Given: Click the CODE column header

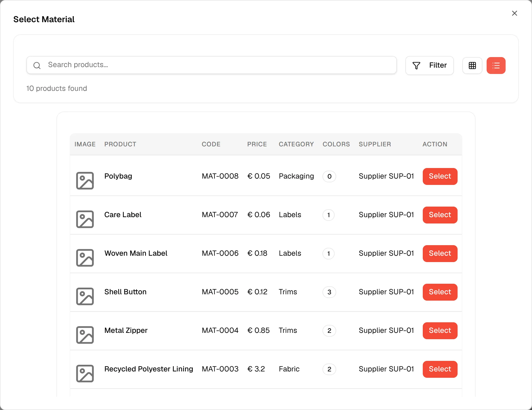Looking at the screenshot, I should coord(211,144).
